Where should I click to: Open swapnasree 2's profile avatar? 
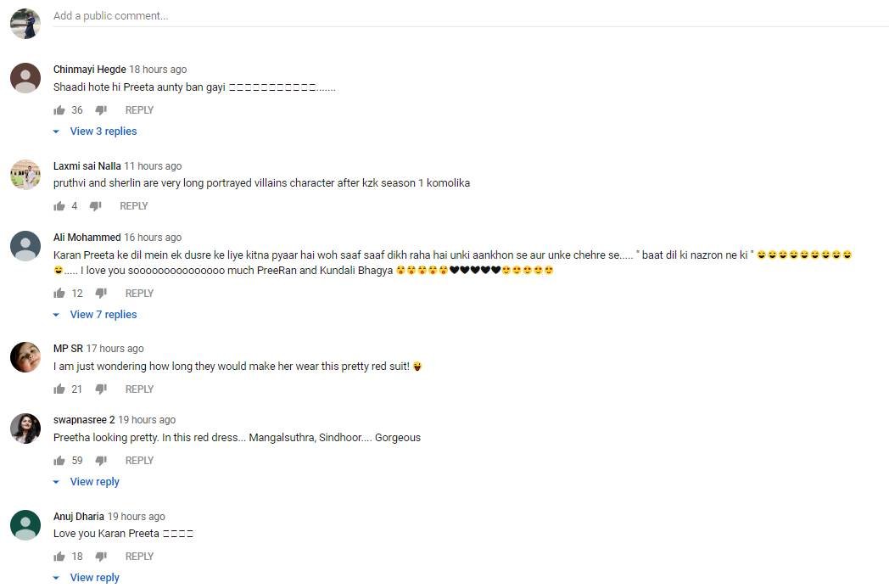(25, 428)
